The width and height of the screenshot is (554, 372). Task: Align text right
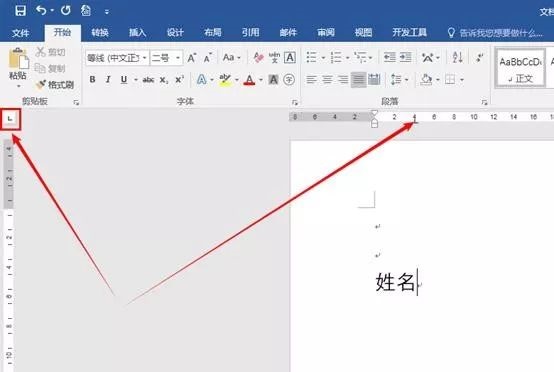343,79
